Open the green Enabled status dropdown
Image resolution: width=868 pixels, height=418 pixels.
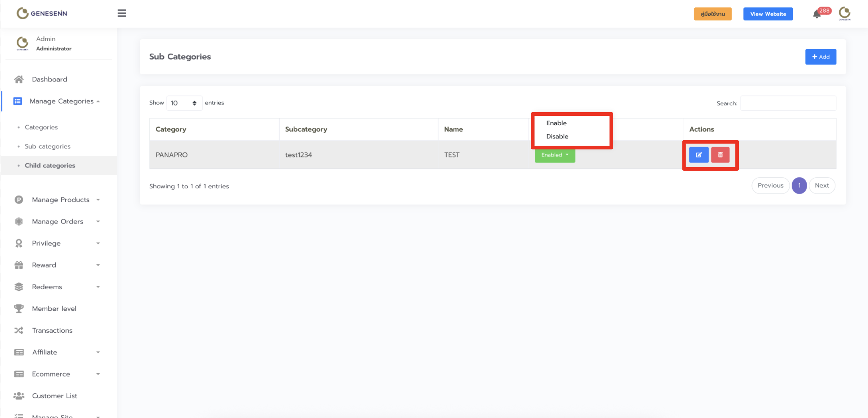coord(555,155)
